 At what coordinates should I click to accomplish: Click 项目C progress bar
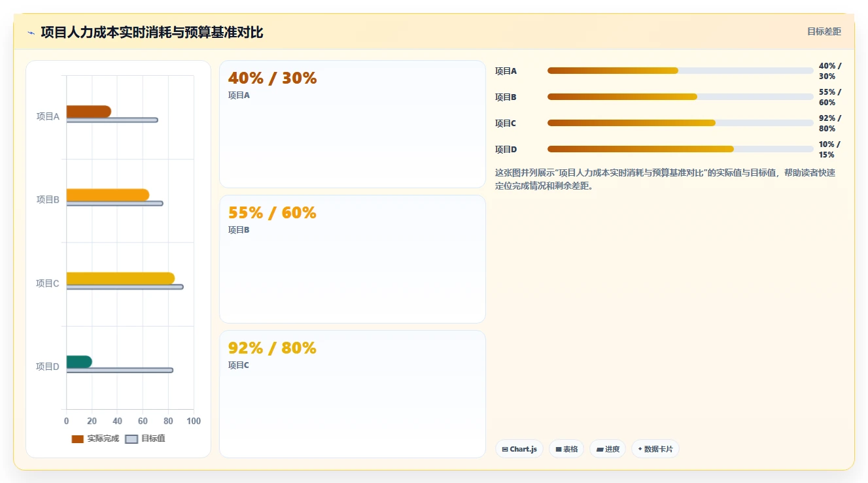pos(680,123)
